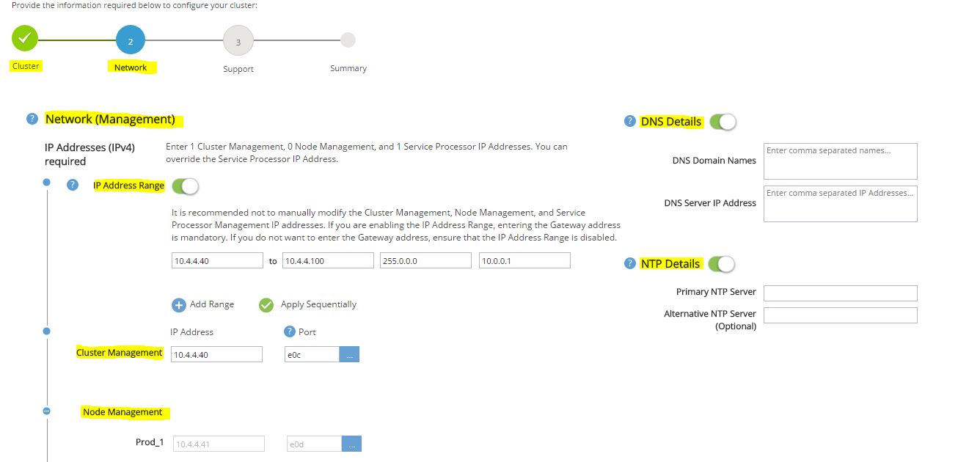Screen dimensions: 980x462
Task: Open help for IP Address Range
Action: [x=73, y=186]
